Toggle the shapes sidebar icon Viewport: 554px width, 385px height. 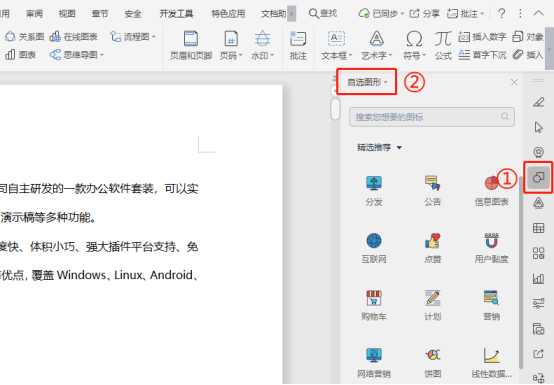[x=538, y=177]
